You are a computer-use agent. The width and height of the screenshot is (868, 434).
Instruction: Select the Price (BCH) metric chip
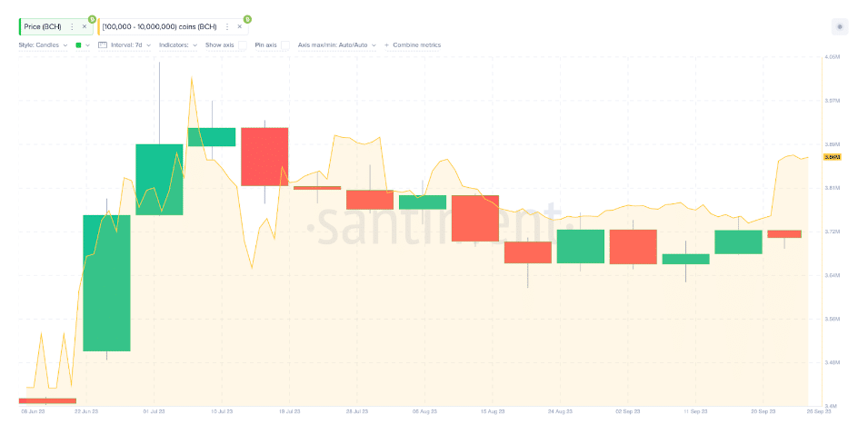point(56,26)
